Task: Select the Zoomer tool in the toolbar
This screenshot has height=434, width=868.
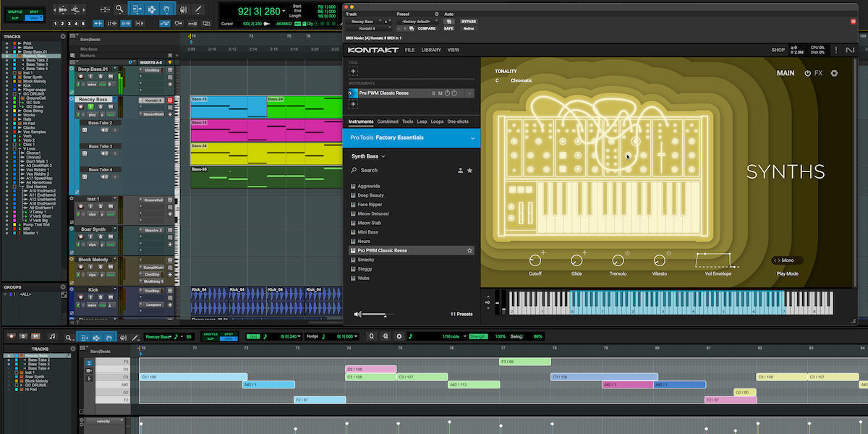Action: click(119, 9)
